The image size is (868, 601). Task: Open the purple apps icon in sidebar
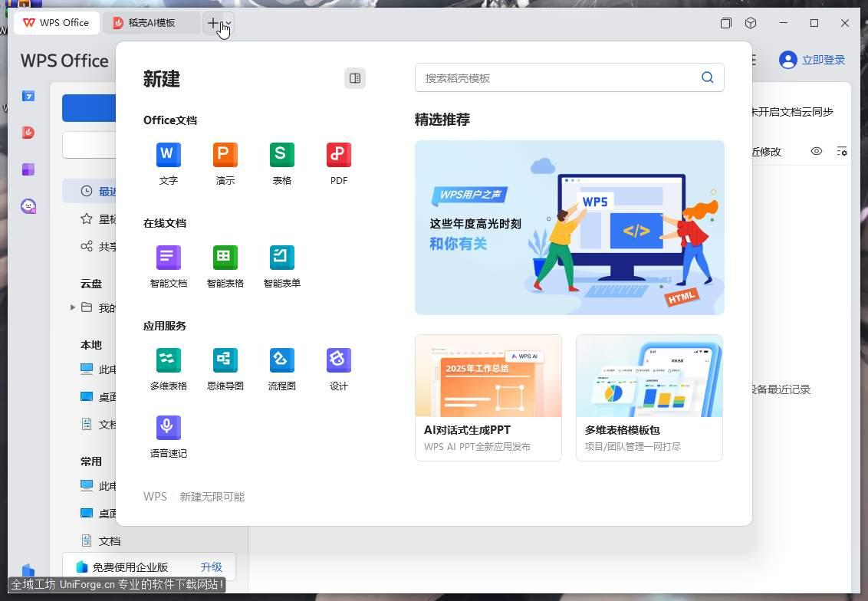tap(28, 169)
